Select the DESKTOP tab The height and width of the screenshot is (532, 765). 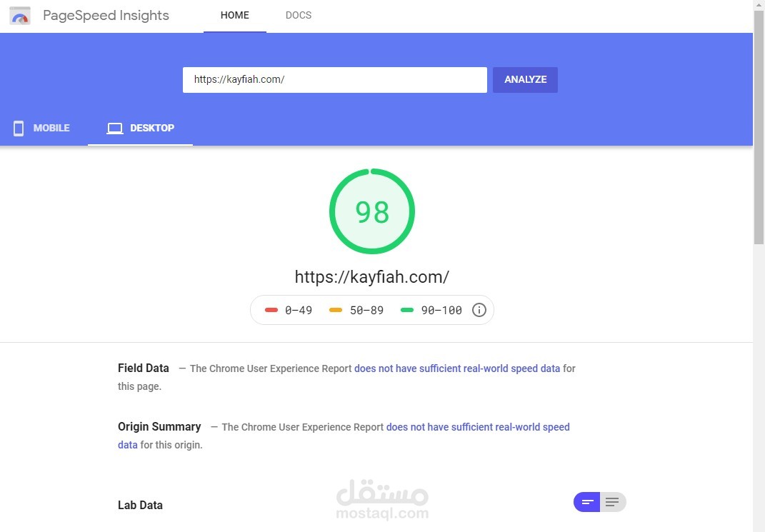click(x=141, y=129)
